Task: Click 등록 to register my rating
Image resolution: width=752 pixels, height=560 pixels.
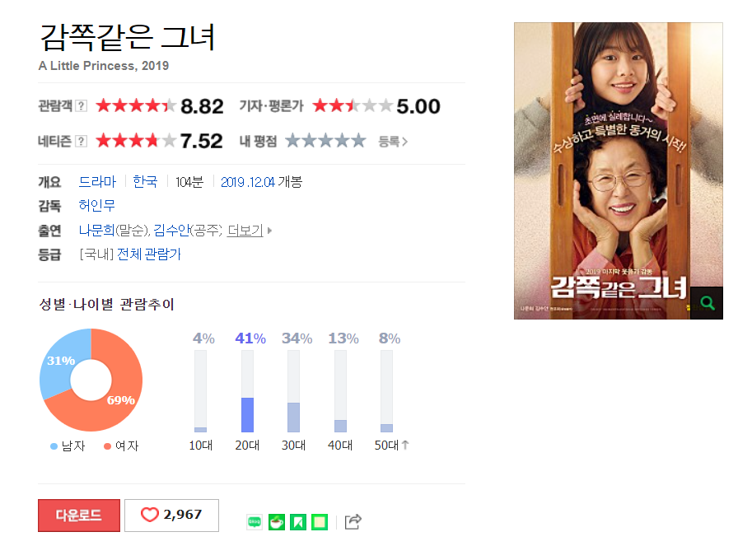Action: pos(393,142)
